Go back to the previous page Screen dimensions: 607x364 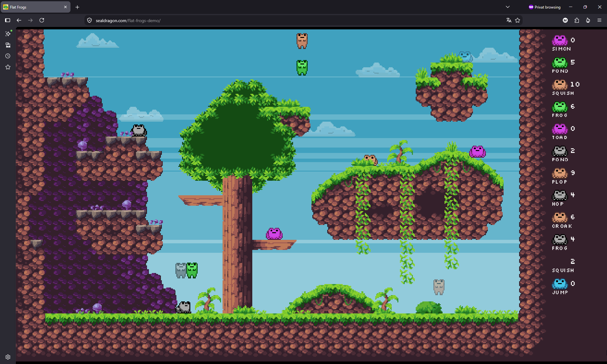(x=19, y=20)
